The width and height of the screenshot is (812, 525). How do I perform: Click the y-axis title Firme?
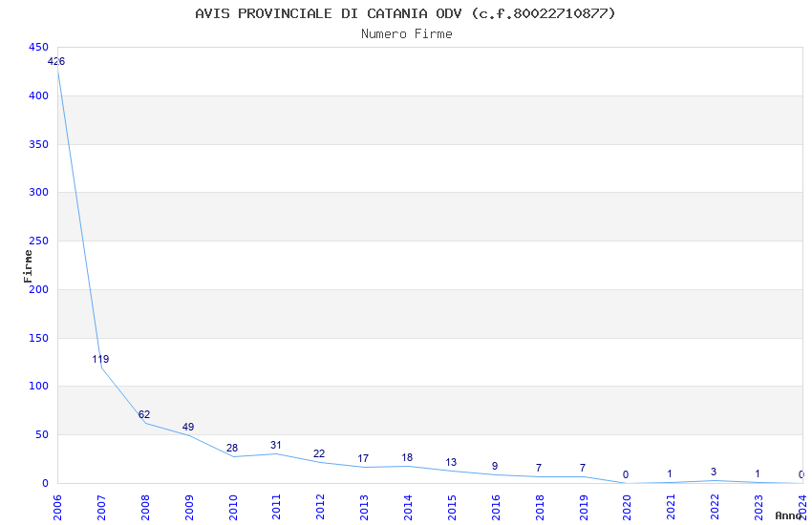click(28, 266)
